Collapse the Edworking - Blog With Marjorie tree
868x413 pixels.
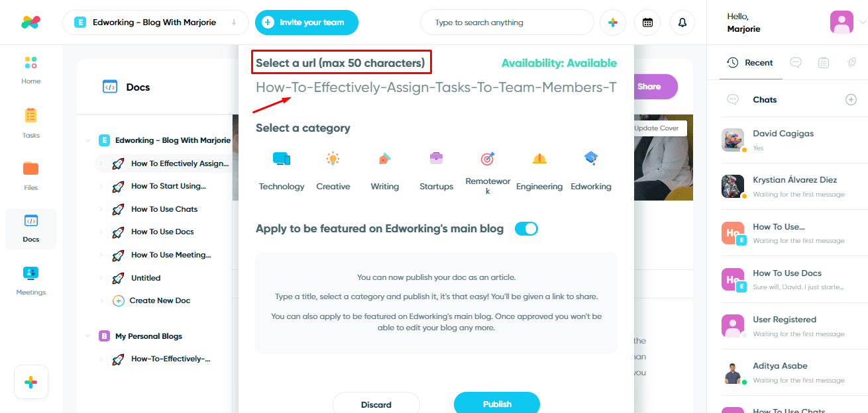pyautogui.click(x=87, y=140)
